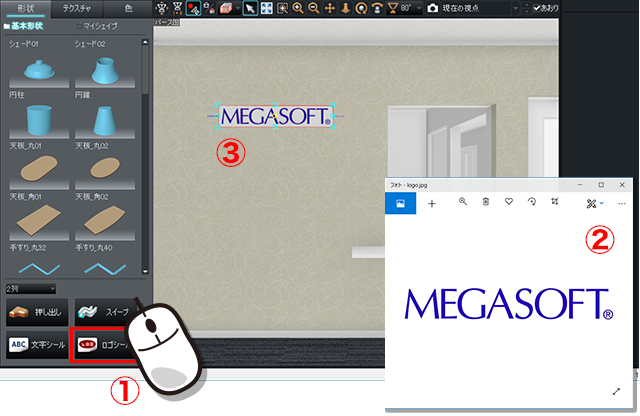Click the crop icon in Photos toolbar
Viewport: 640px width, 416px height.
(x=554, y=203)
